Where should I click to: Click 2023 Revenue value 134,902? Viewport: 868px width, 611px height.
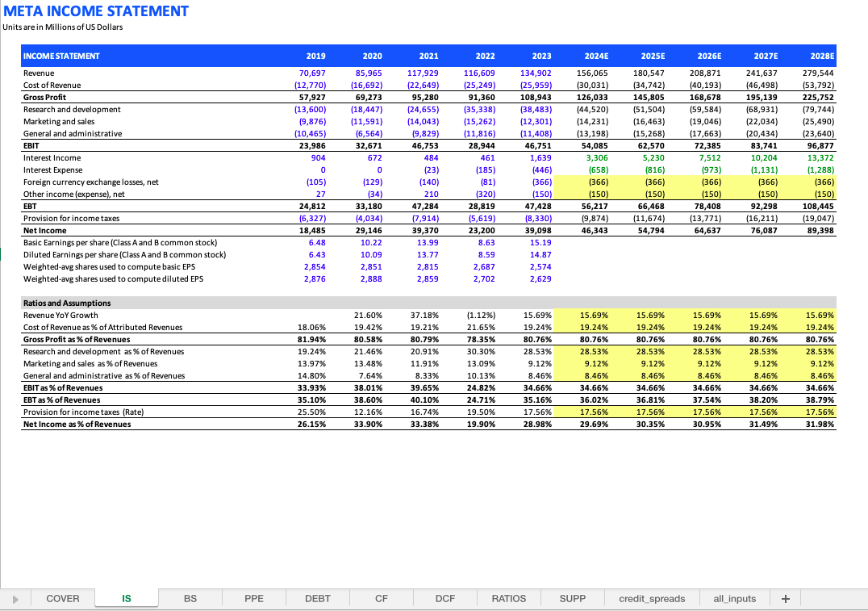coord(536,73)
